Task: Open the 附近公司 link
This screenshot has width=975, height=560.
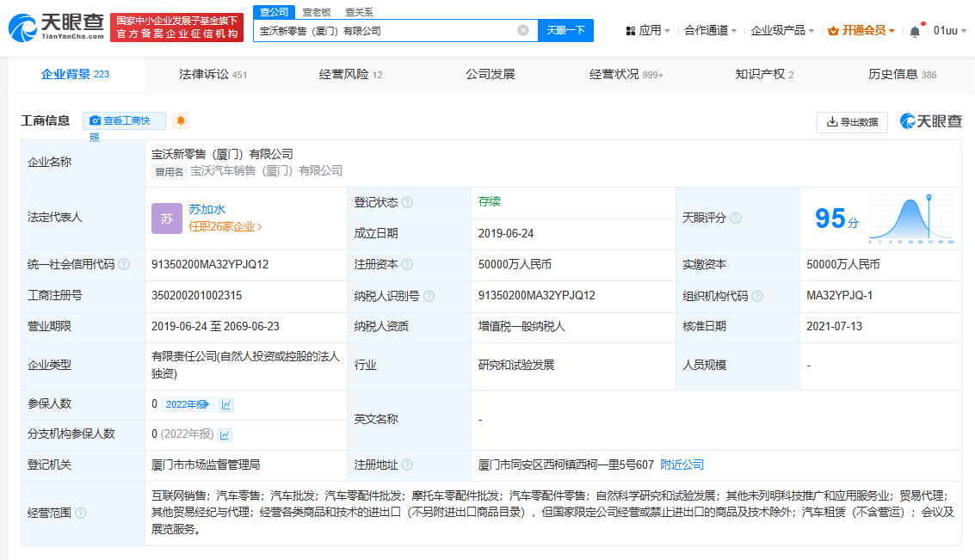Action: click(682, 465)
